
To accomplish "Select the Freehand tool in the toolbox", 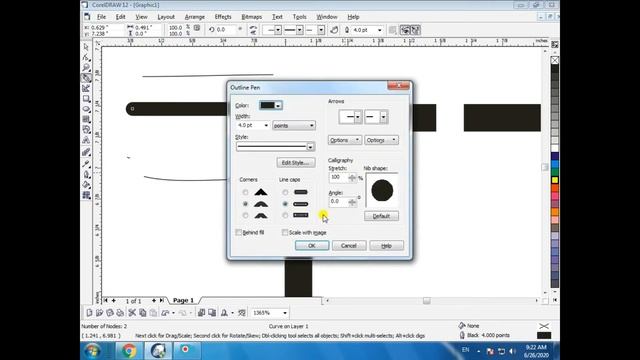I will tap(86, 78).
